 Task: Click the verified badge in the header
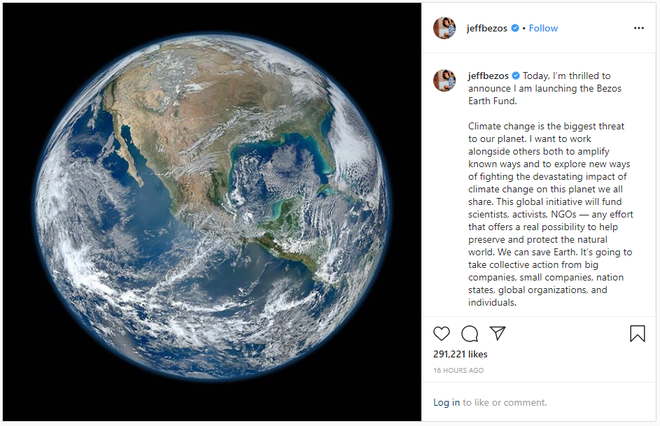(x=515, y=28)
